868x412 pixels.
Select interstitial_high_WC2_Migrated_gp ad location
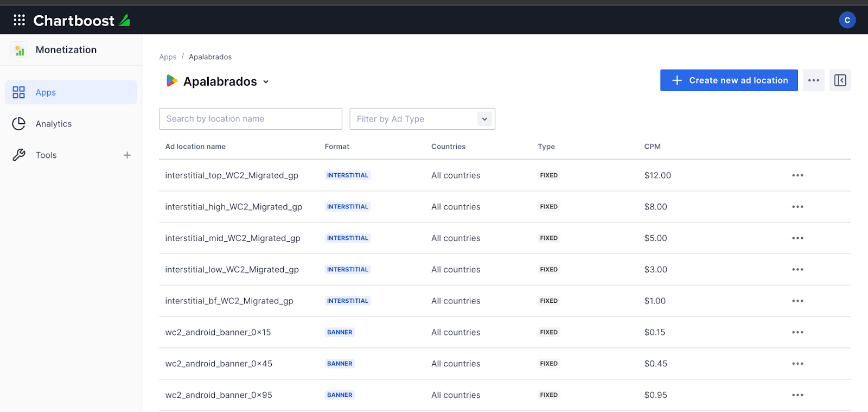(234, 207)
